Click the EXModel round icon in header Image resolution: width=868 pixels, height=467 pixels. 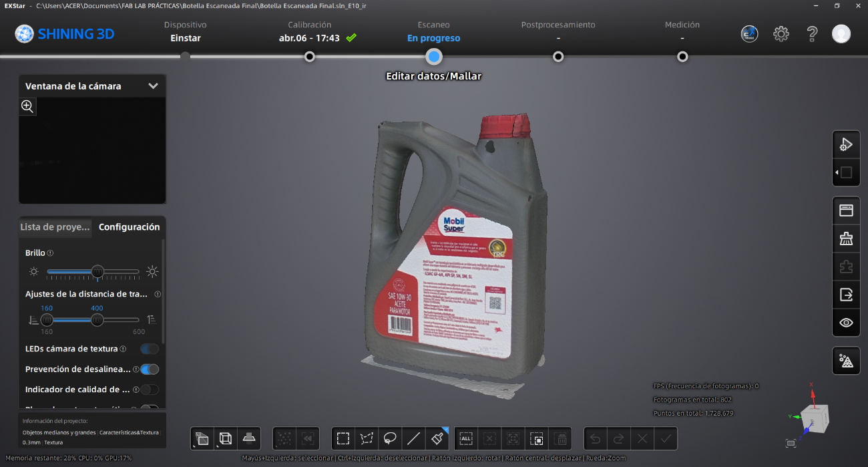tap(750, 34)
